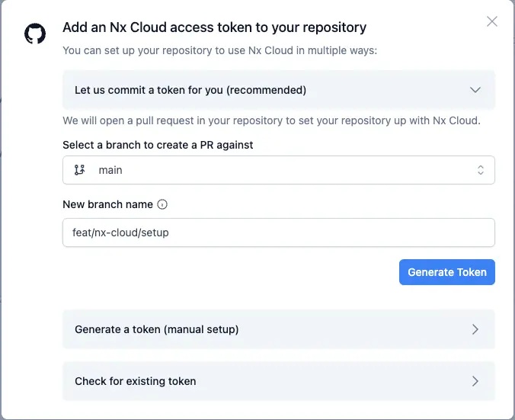Click right chevron on existing token row
This screenshot has height=420, width=515.
coord(475,381)
